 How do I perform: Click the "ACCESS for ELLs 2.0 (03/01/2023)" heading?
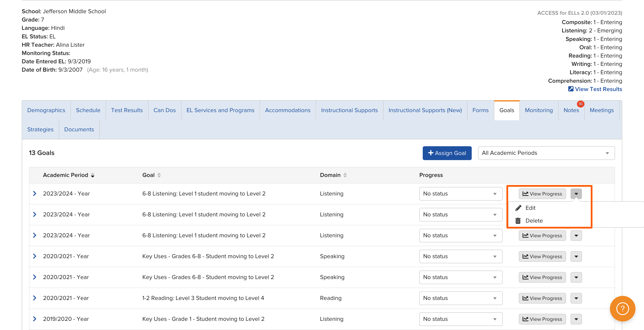click(580, 13)
